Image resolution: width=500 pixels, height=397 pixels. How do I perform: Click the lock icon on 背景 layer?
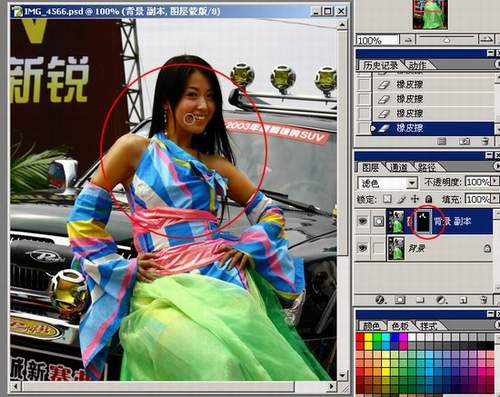coord(487,248)
